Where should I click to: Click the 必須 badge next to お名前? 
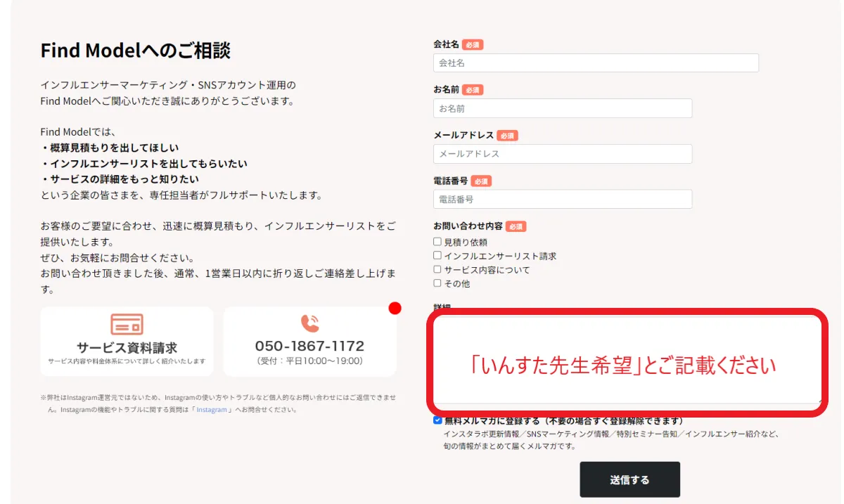[471, 89]
